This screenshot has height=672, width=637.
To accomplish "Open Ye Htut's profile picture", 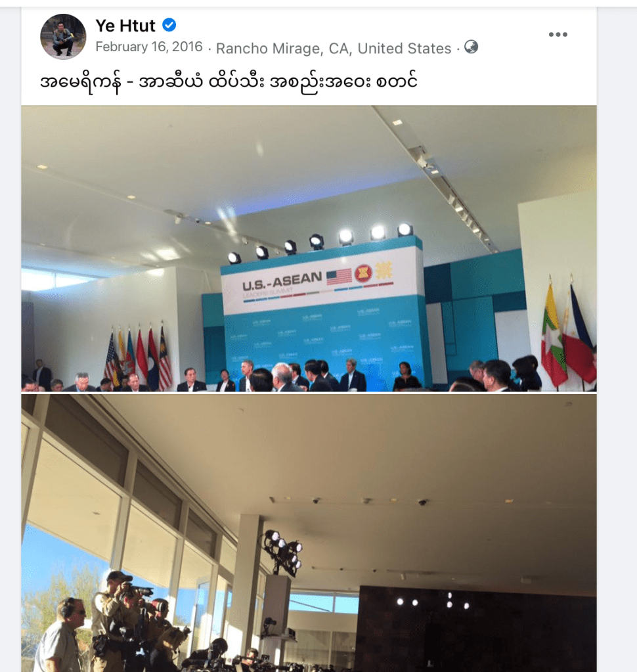I will [x=63, y=36].
